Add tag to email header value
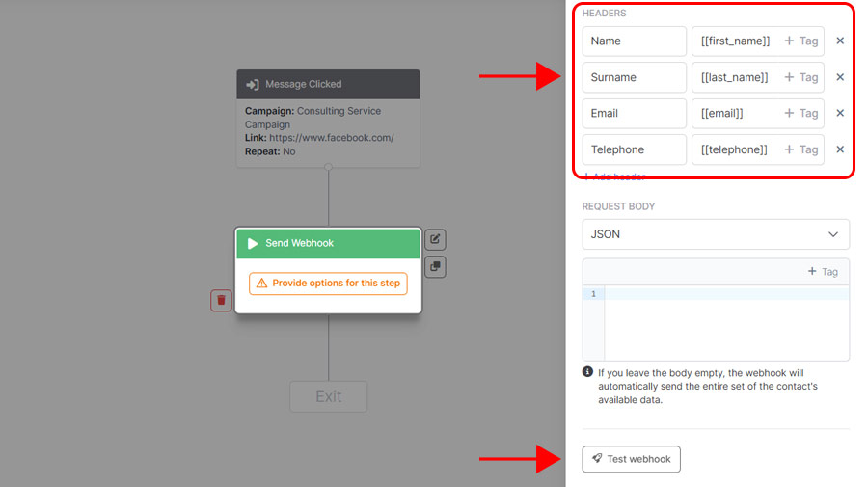The height and width of the screenshot is (487, 868). coord(800,113)
